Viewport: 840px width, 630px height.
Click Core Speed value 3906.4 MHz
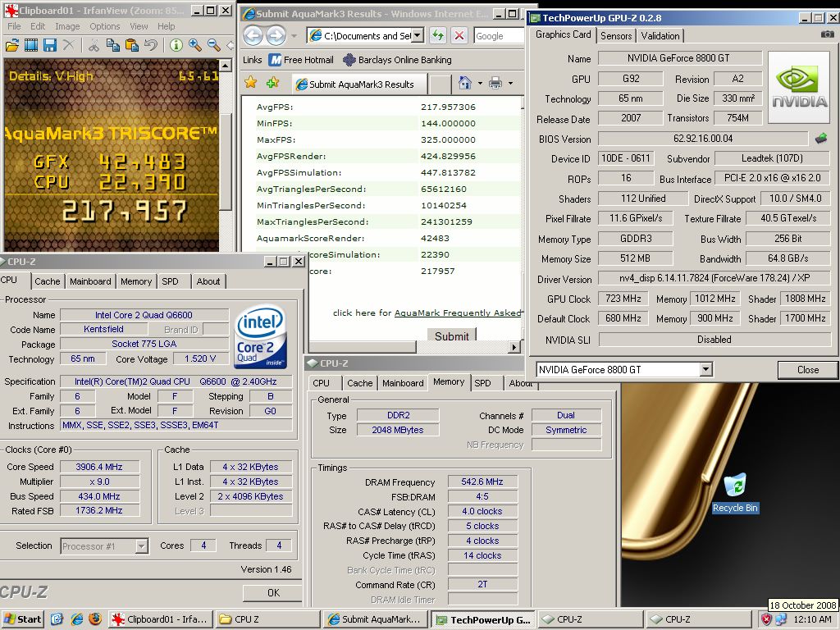pyautogui.click(x=99, y=467)
